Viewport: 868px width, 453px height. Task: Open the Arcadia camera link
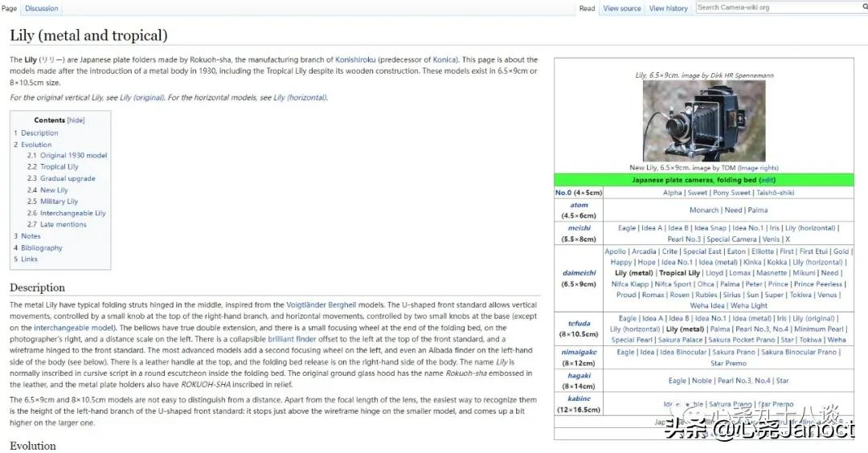click(644, 251)
